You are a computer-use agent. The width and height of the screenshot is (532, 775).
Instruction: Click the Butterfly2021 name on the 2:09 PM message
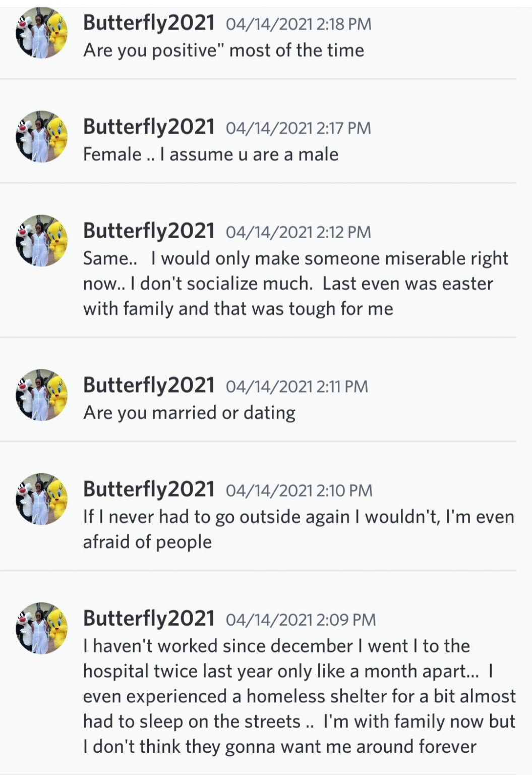(149, 619)
